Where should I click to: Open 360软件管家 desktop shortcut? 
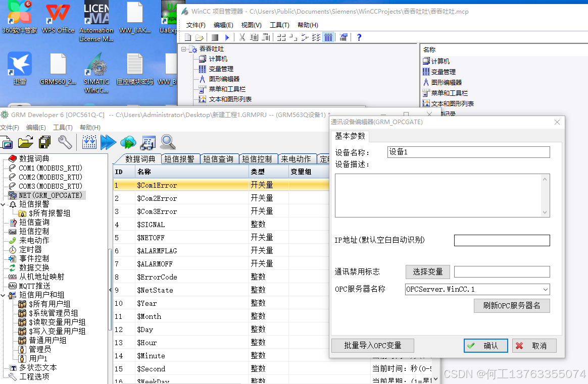coord(19,17)
